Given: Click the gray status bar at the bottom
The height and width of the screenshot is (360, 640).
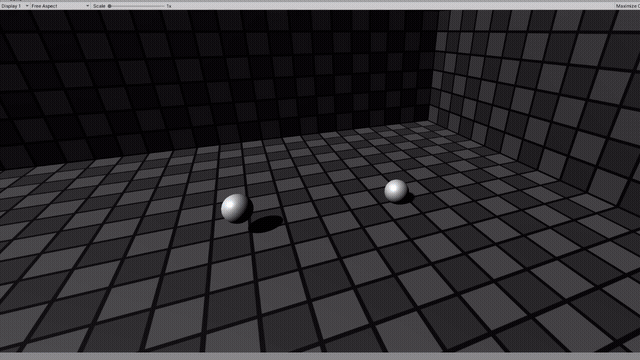Looking at the screenshot, I should pos(320,356).
